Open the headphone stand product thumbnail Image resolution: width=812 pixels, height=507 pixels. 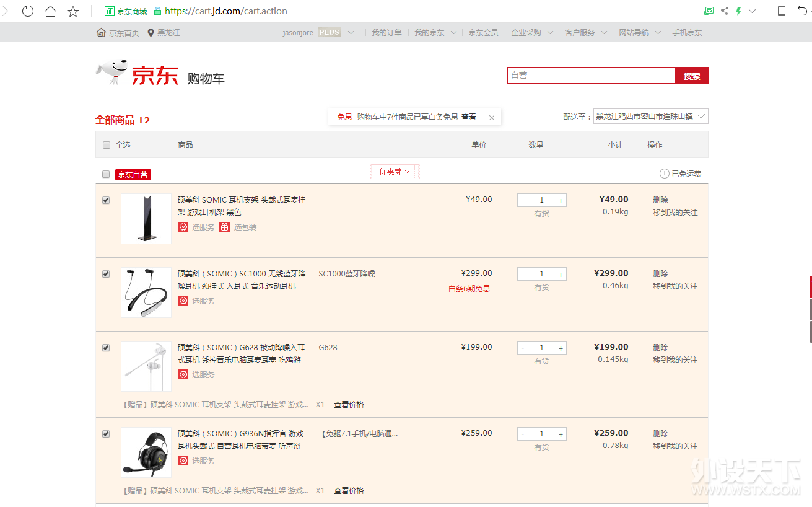[x=146, y=219]
